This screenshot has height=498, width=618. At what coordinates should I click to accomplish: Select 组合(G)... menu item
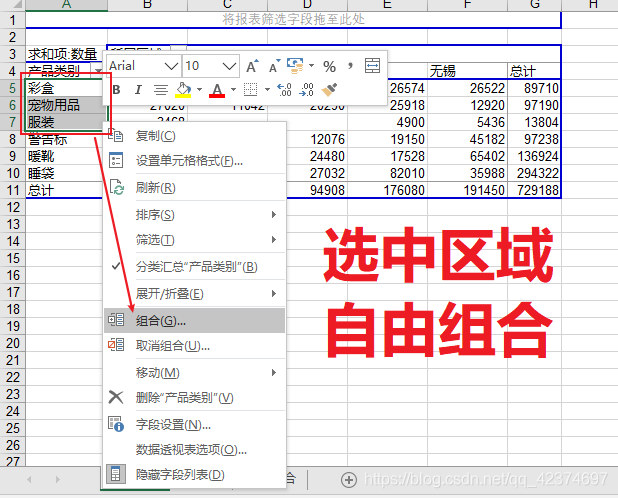click(194, 321)
